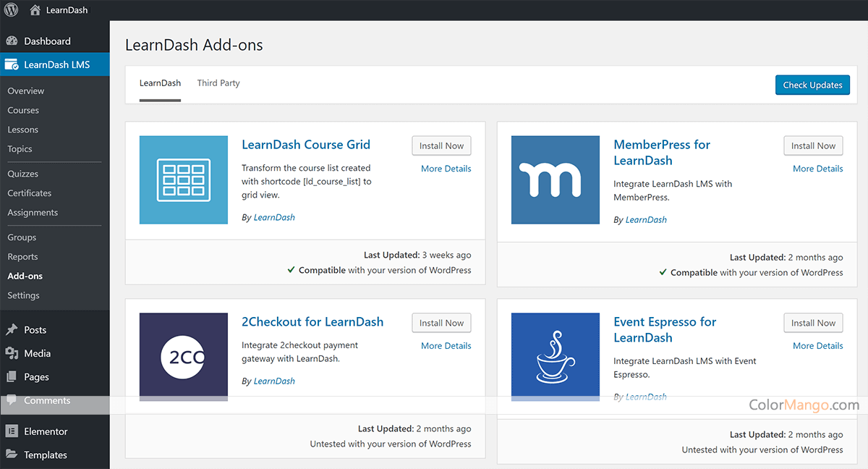This screenshot has height=469, width=868.
Task: Click the home icon beside LearnDash
Action: tap(35, 10)
